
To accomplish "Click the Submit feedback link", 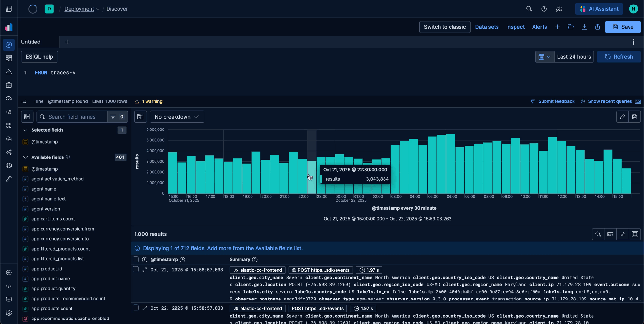I will point(556,101).
